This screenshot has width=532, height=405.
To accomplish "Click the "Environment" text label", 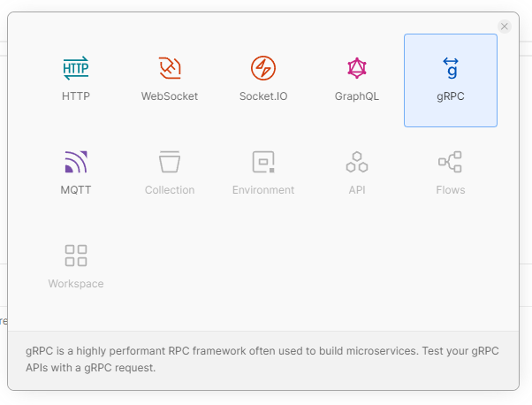I will click(x=263, y=189).
